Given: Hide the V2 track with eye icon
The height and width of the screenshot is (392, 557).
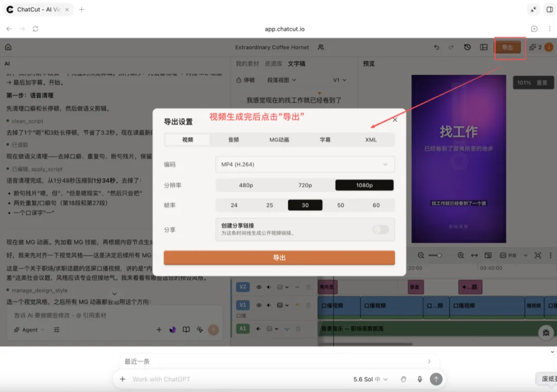Looking at the screenshot, I should [258, 287].
